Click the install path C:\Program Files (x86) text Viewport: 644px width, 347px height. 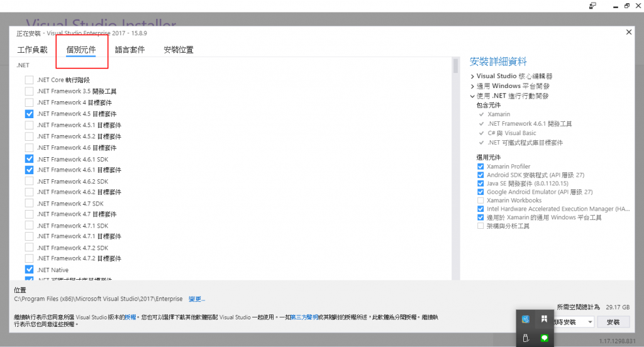pos(98,299)
